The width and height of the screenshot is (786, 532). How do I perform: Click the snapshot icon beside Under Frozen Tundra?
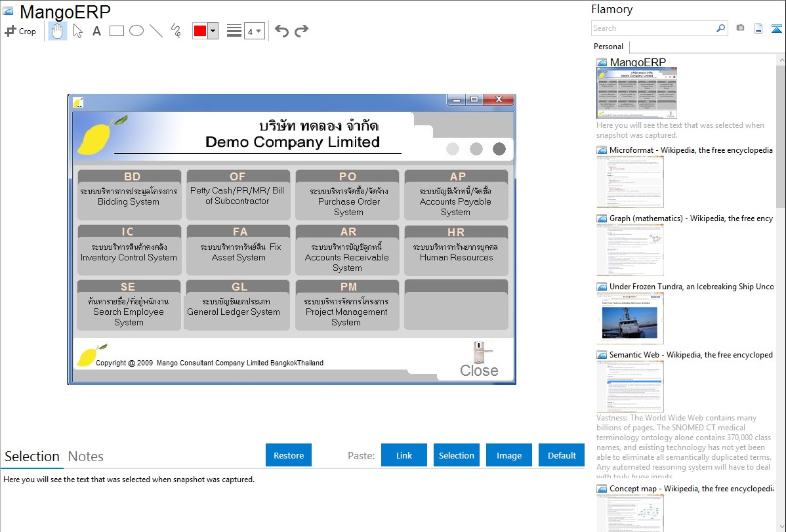coord(602,287)
